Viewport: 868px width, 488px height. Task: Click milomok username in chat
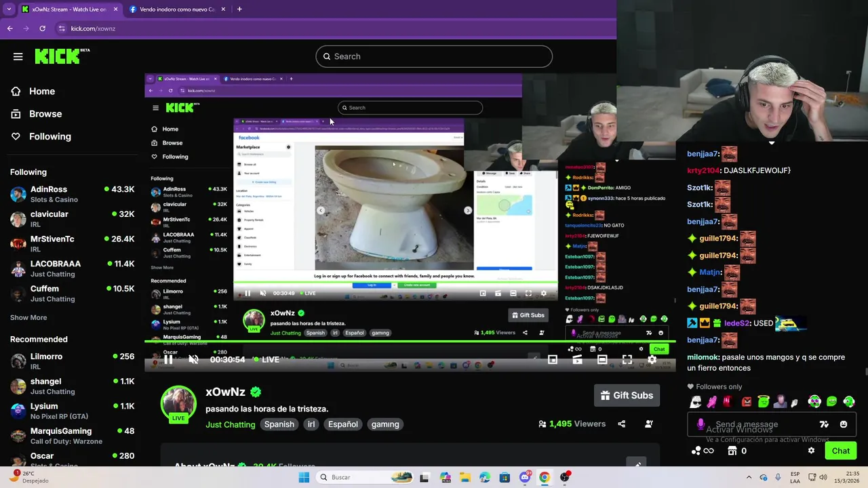(x=703, y=357)
